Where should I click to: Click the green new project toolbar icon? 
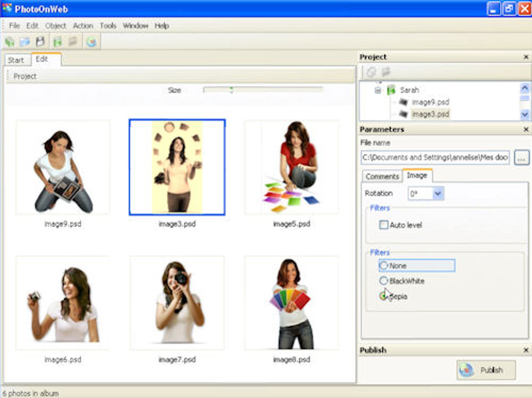click(10, 42)
